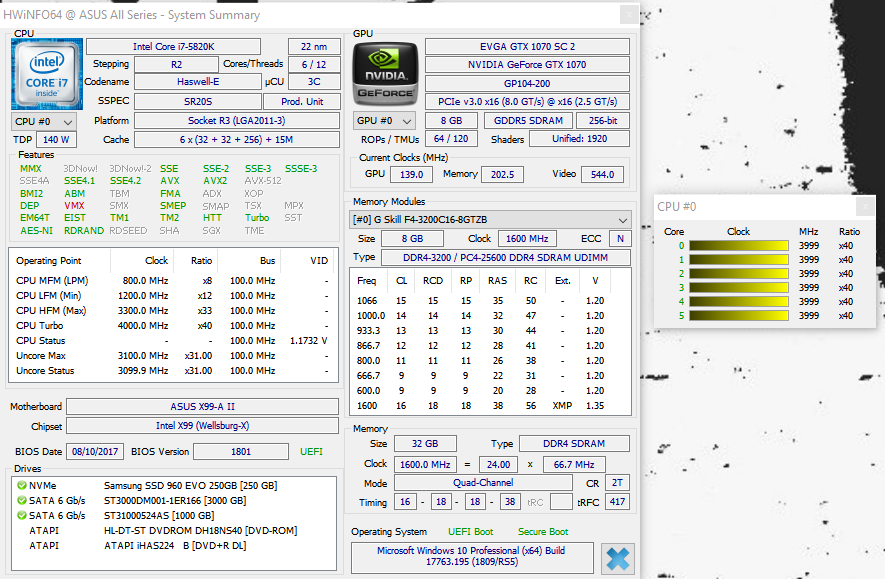Screen dimensions: 885x579
Task: Select the ATAPI iHAS224 B drive entry
Action: [174, 546]
